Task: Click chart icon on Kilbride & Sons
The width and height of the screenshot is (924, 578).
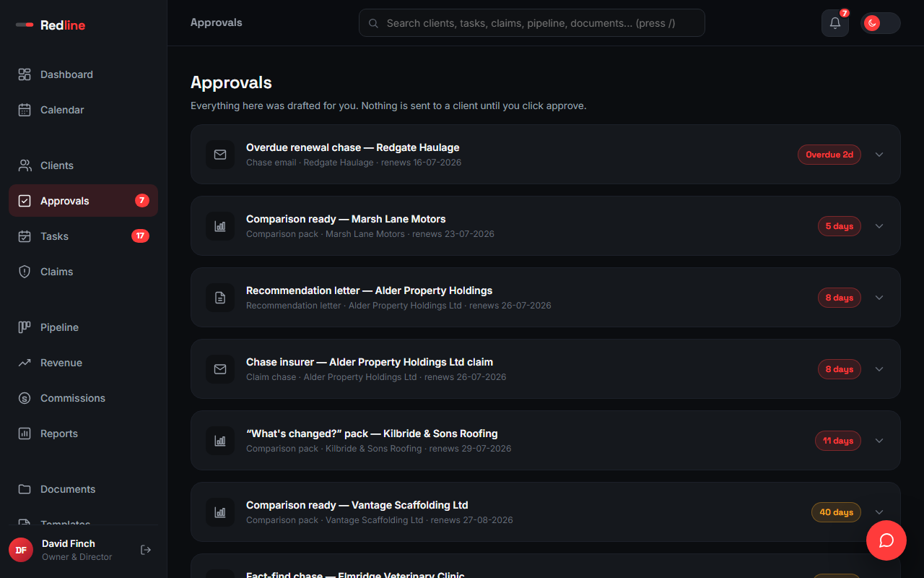Action: click(x=220, y=441)
